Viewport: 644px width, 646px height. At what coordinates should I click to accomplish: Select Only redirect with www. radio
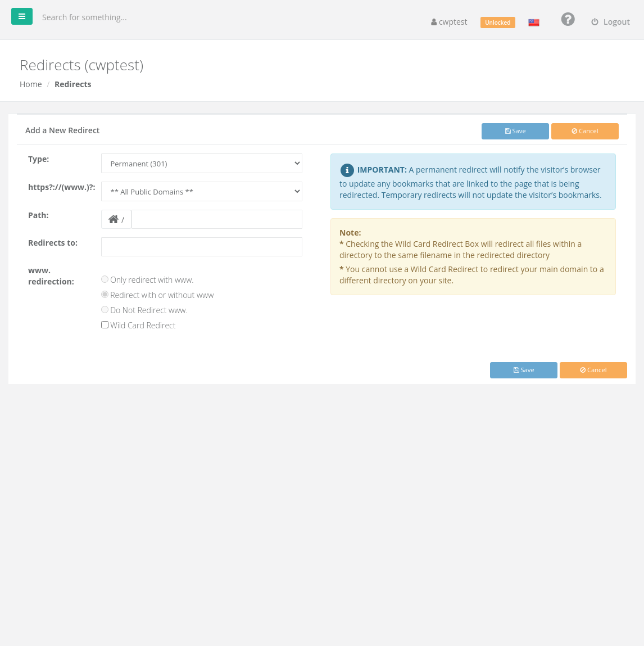click(105, 279)
